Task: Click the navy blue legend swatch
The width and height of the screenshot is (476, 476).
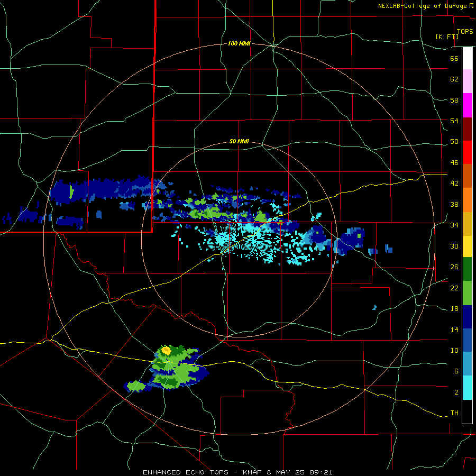Action: [x=467, y=317]
